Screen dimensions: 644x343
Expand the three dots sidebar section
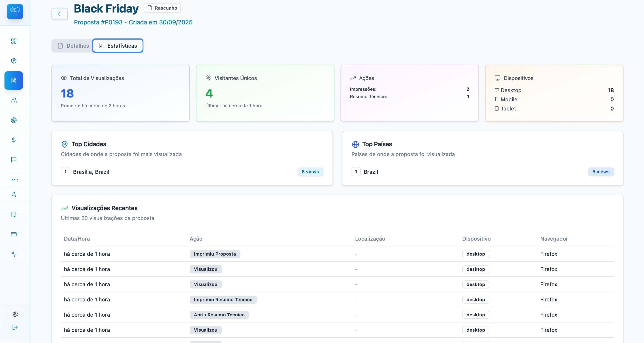[15, 180]
